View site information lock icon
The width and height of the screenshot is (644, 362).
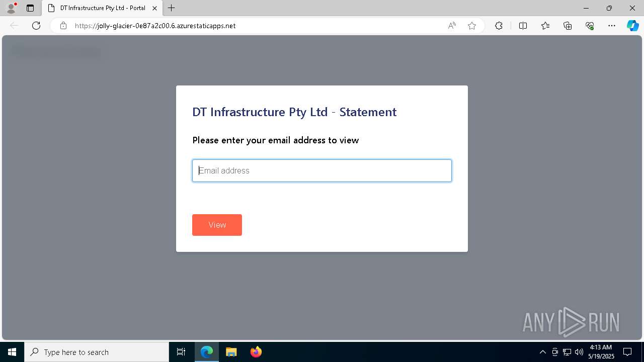pos(63,26)
